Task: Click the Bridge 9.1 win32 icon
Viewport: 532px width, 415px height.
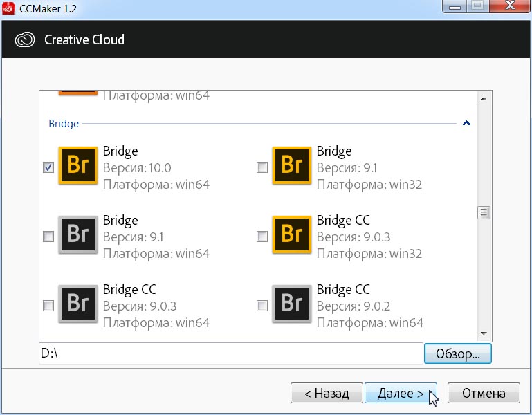Action: click(x=292, y=165)
